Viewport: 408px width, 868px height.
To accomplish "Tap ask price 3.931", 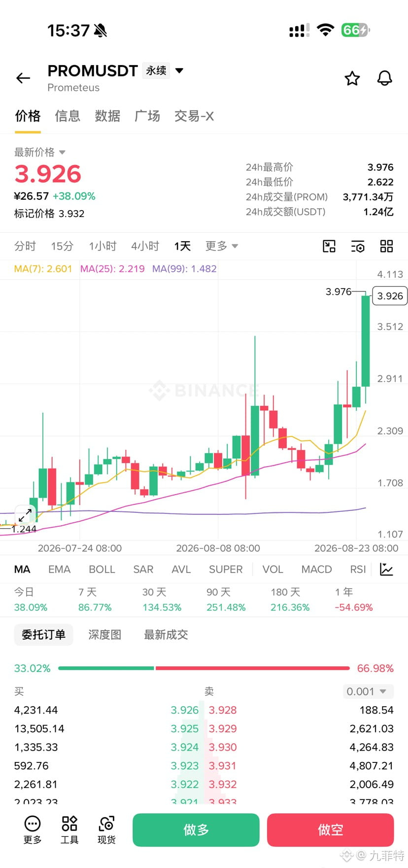I will coord(223,765).
